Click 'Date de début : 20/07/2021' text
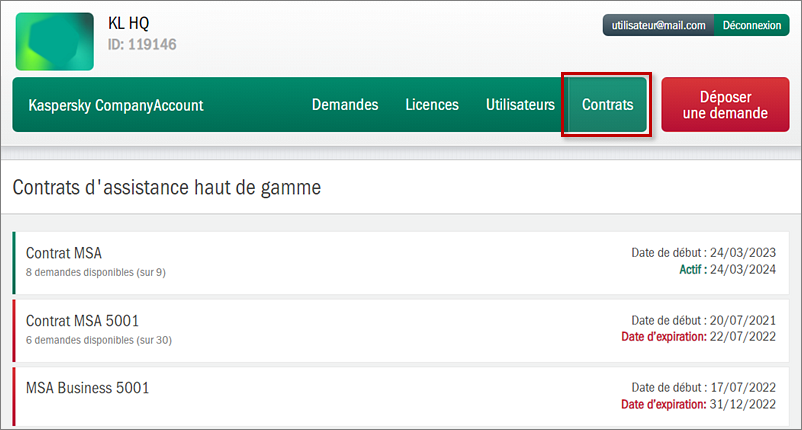 [x=703, y=321]
